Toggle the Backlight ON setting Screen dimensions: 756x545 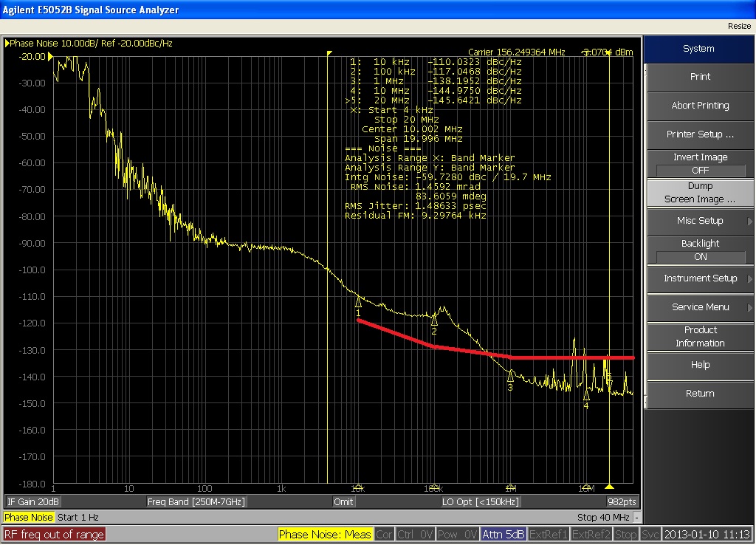pos(700,256)
